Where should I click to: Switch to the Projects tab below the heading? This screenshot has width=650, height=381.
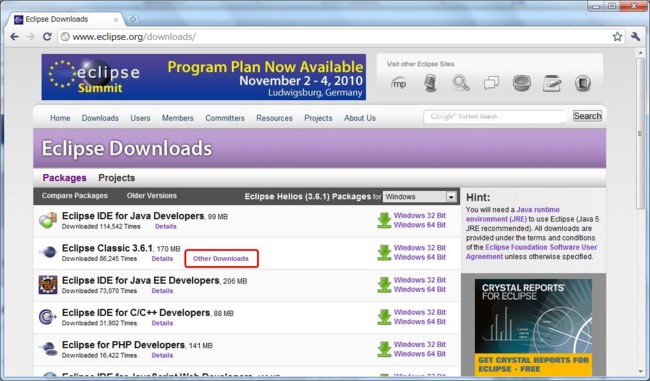[x=116, y=178]
